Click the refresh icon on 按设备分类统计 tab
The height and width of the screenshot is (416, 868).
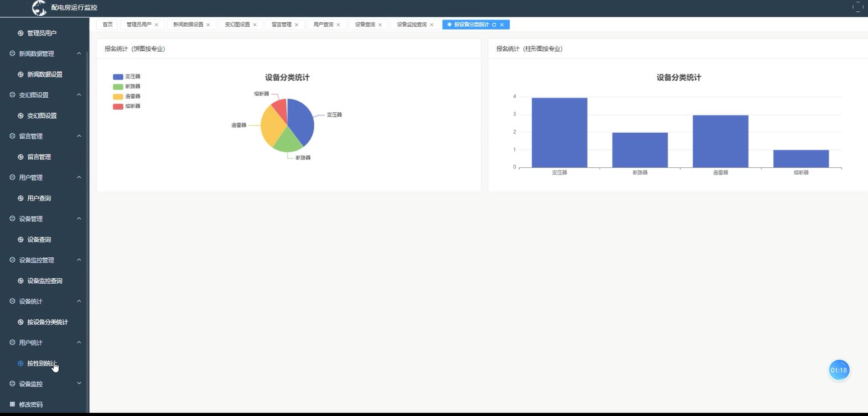coord(494,25)
